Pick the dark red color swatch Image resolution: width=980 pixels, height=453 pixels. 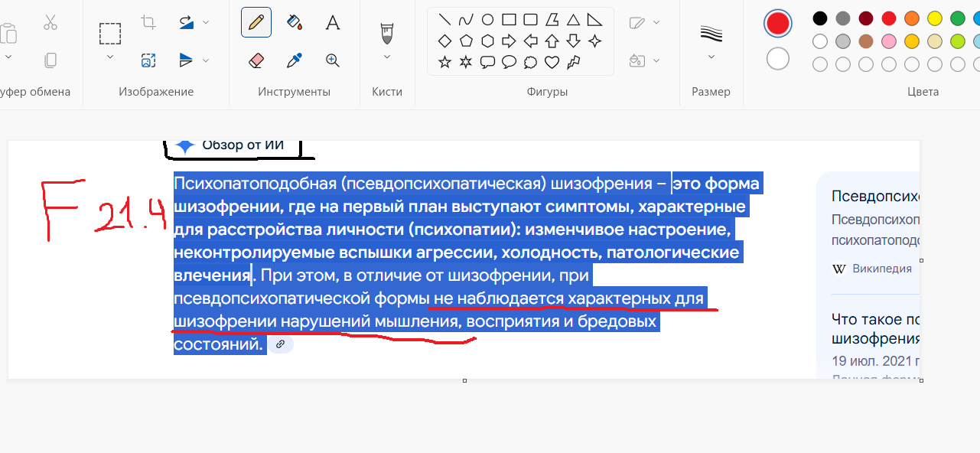coord(866,18)
